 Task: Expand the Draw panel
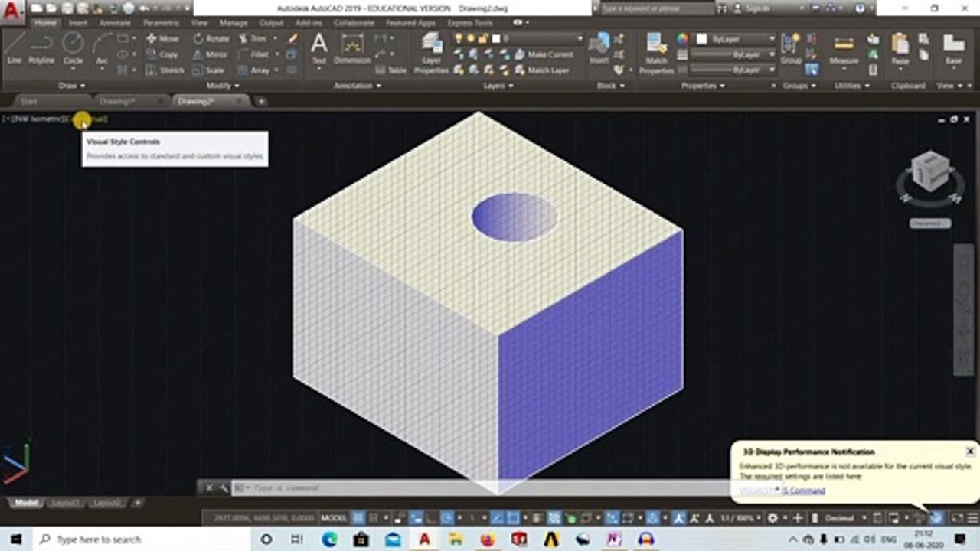tap(73, 86)
